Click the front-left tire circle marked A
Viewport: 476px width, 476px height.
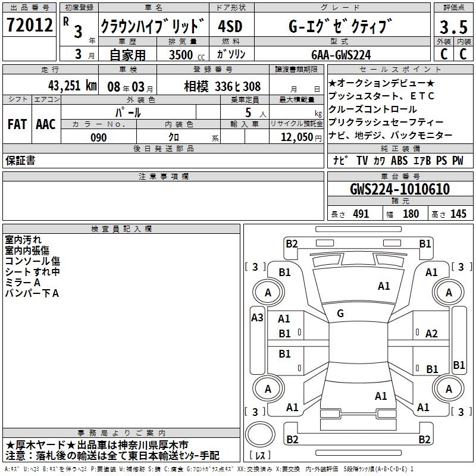268,292
